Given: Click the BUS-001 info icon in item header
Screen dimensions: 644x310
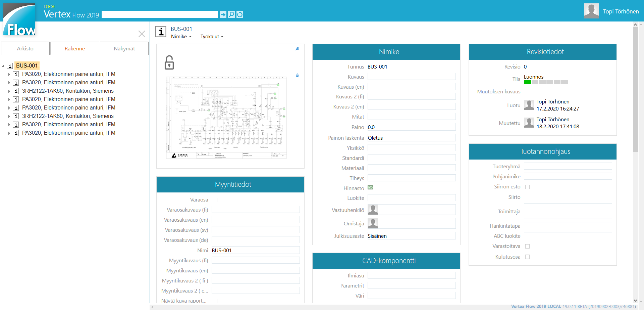Looking at the screenshot, I should tap(161, 32).
